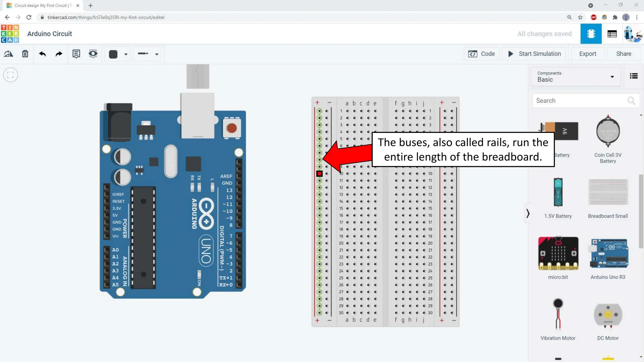Screen dimensions: 644x362
Task: Click the browser media control icon in title bar
Action: [x=590, y=5]
